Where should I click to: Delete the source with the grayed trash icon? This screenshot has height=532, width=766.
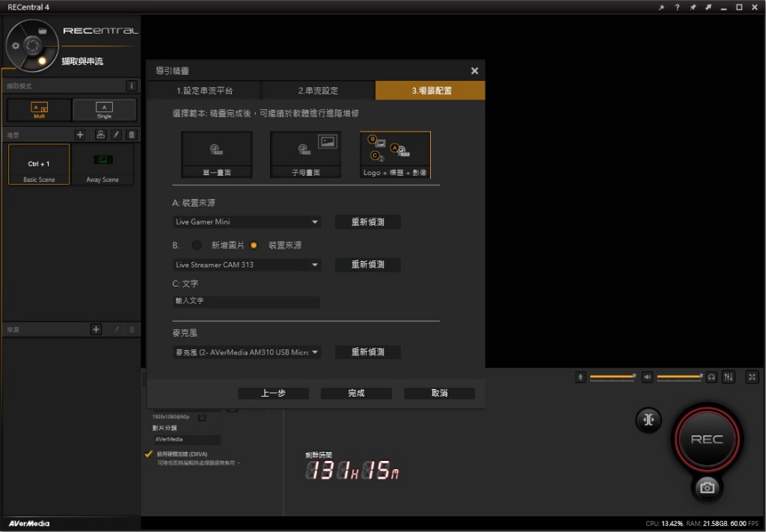(x=132, y=330)
